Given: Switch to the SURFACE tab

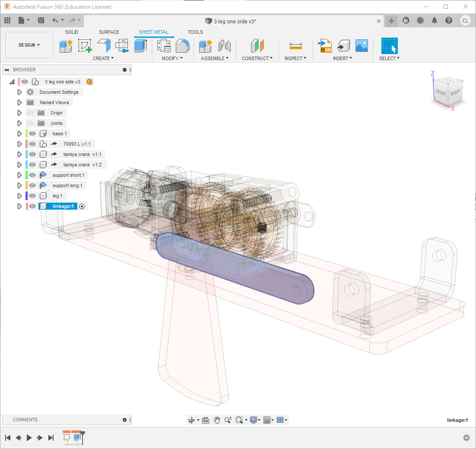Looking at the screenshot, I should click(109, 32).
